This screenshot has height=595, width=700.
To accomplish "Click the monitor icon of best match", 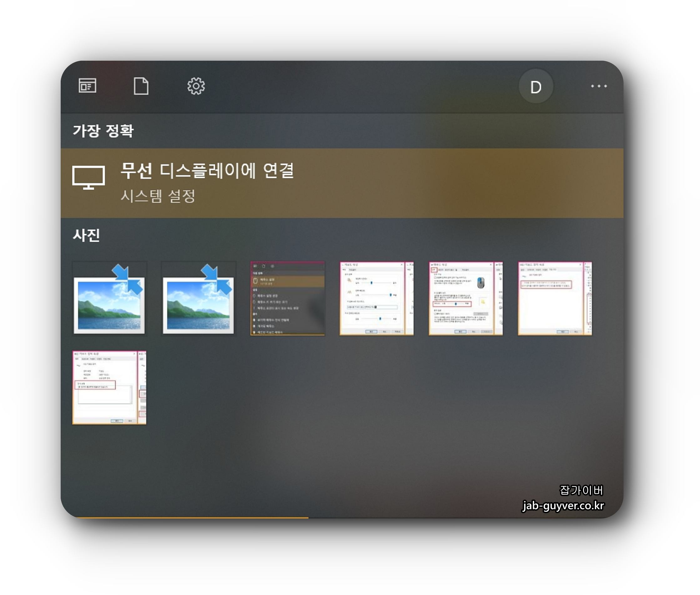I will point(88,177).
